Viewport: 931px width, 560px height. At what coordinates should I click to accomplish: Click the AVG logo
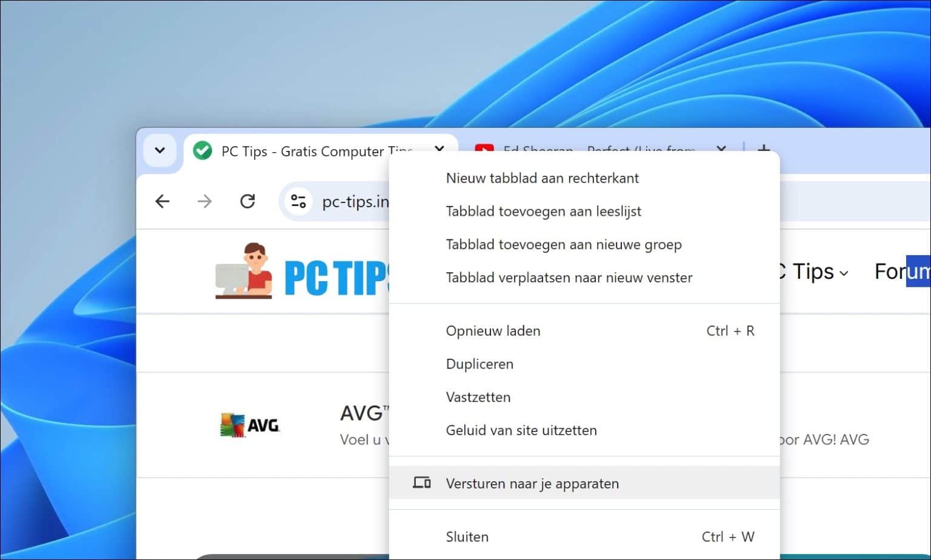click(249, 424)
